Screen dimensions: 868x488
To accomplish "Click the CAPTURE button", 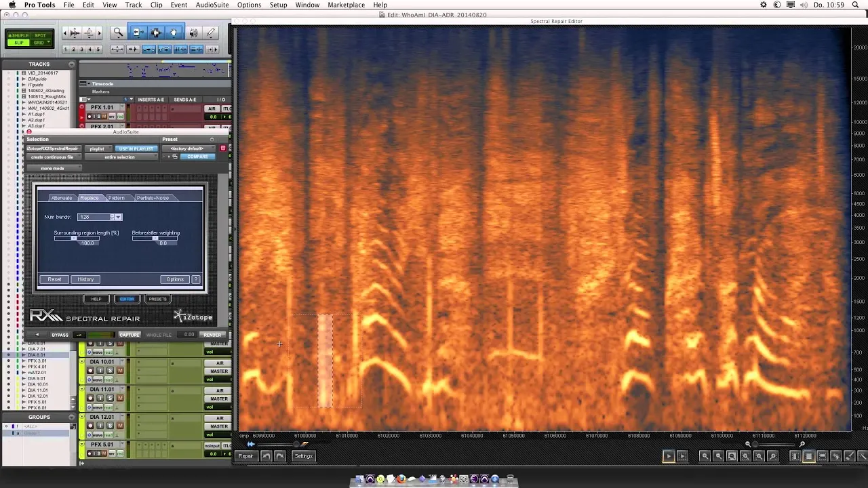I will pos(130,335).
